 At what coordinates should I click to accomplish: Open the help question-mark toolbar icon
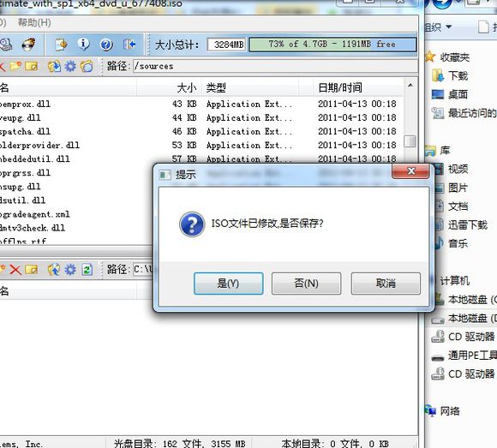[106, 45]
